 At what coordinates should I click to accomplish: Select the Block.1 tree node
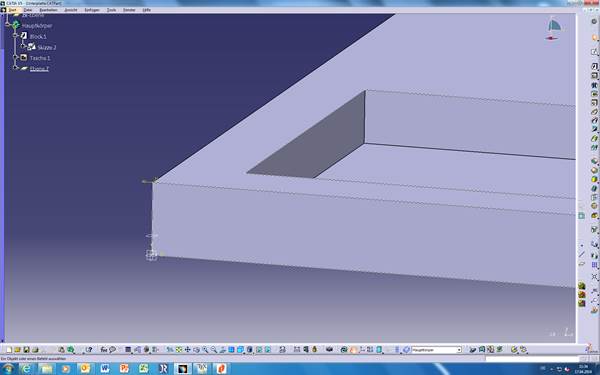pyautogui.click(x=38, y=36)
